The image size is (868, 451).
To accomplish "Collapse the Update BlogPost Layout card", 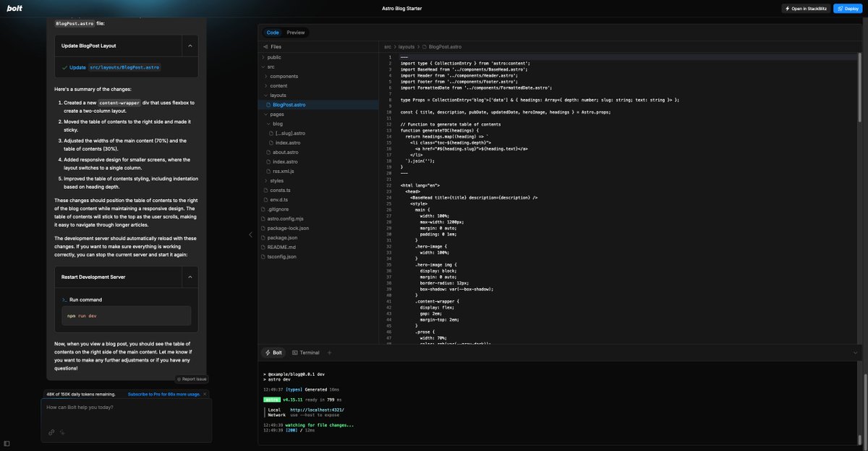I will tap(190, 46).
